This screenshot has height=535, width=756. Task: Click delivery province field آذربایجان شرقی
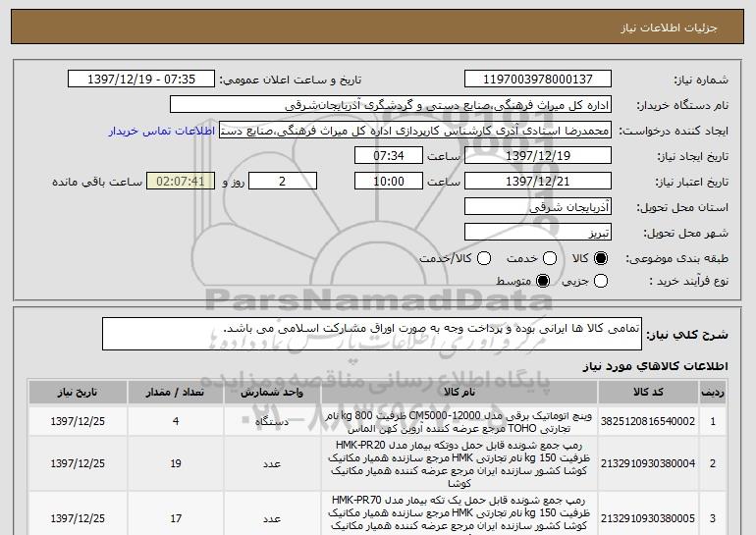(x=538, y=207)
